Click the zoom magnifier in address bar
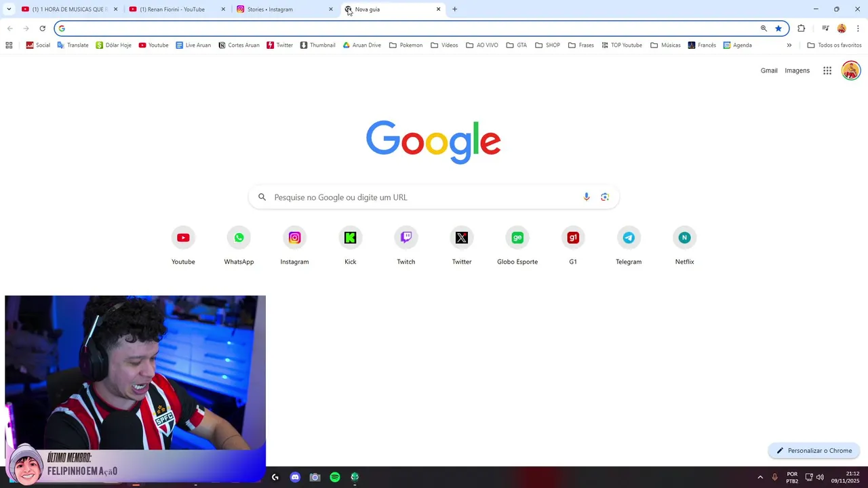Image resolution: width=868 pixels, height=488 pixels. 764,28
